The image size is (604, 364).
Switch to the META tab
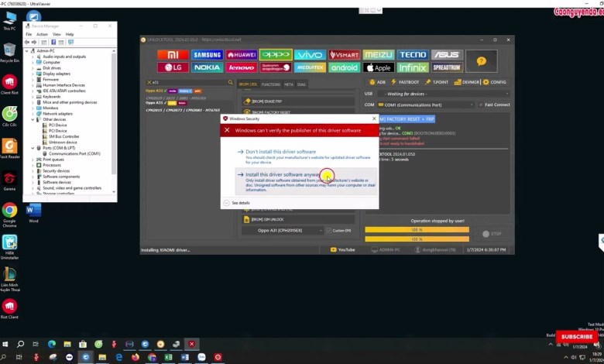(289, 84)
